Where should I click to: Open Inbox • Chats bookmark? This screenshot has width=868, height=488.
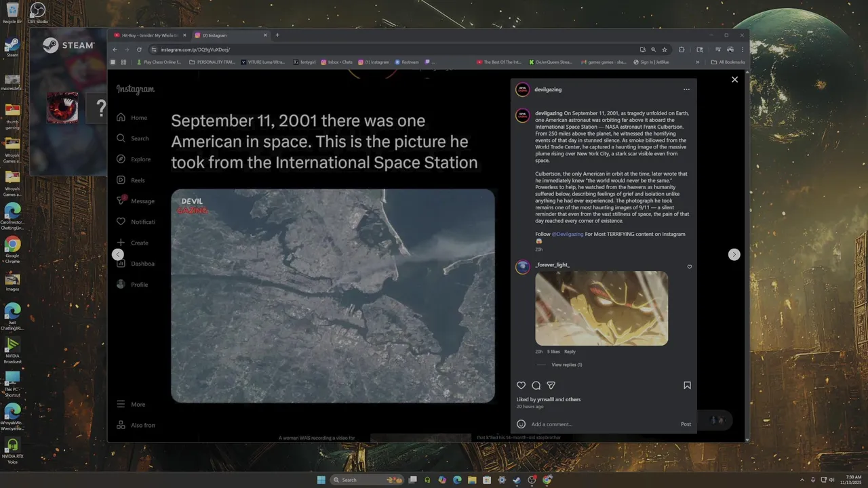pyautogui.click(x=336, y=62)
